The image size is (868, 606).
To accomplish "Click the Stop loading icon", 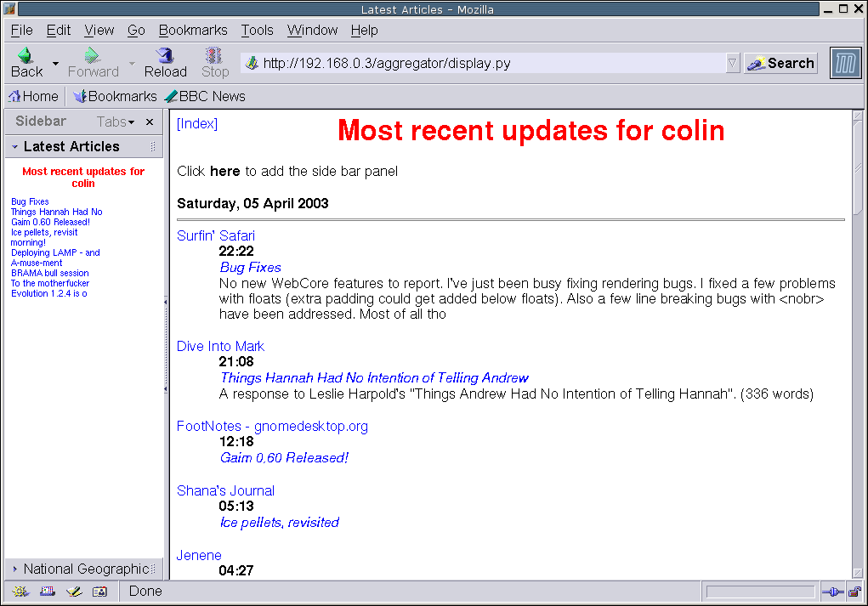I will 213,55.
